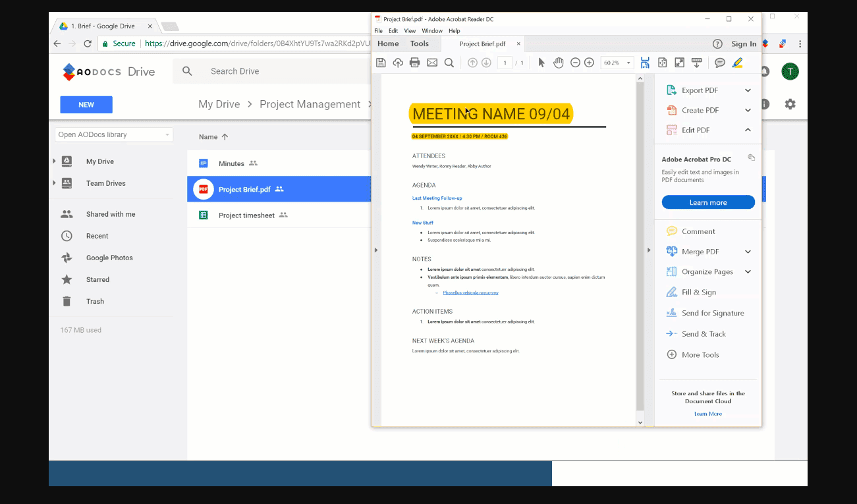857x504 pixels.
Task: Expand the Merge PDF dropdown
Action: [x=747, y=251]
